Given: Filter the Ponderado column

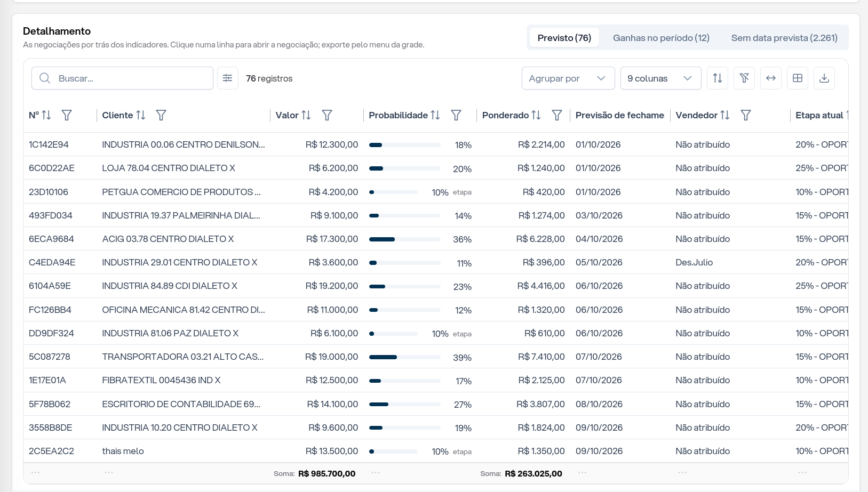Looking at the screenshot, I should click(x=557, y=115).
